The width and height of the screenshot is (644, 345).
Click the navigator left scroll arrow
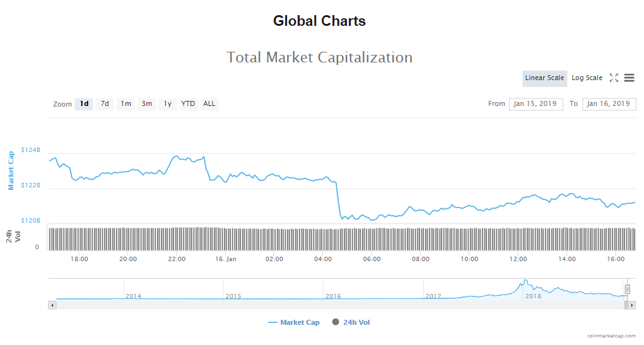click(x=52, y=305)
